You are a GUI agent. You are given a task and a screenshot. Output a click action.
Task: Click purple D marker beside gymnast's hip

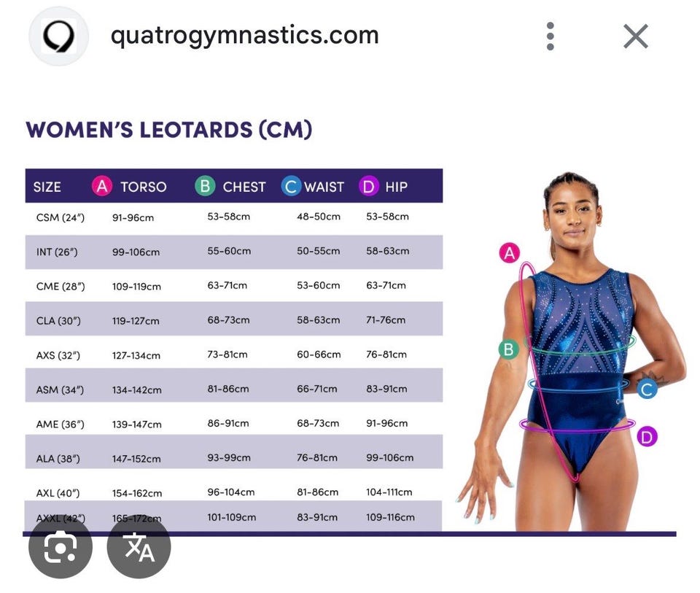[x=647, y=437]
